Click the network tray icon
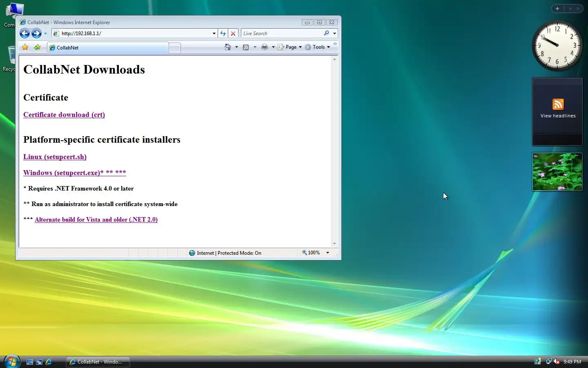 click(548, 361)
